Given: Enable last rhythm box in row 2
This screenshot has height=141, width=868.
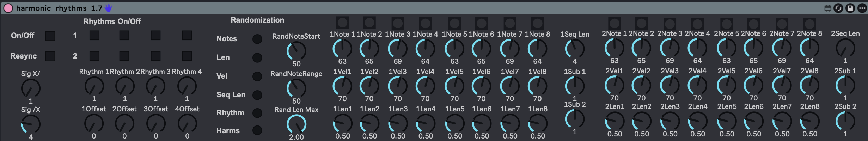Looking at the screenshot, I should point(187,56).
